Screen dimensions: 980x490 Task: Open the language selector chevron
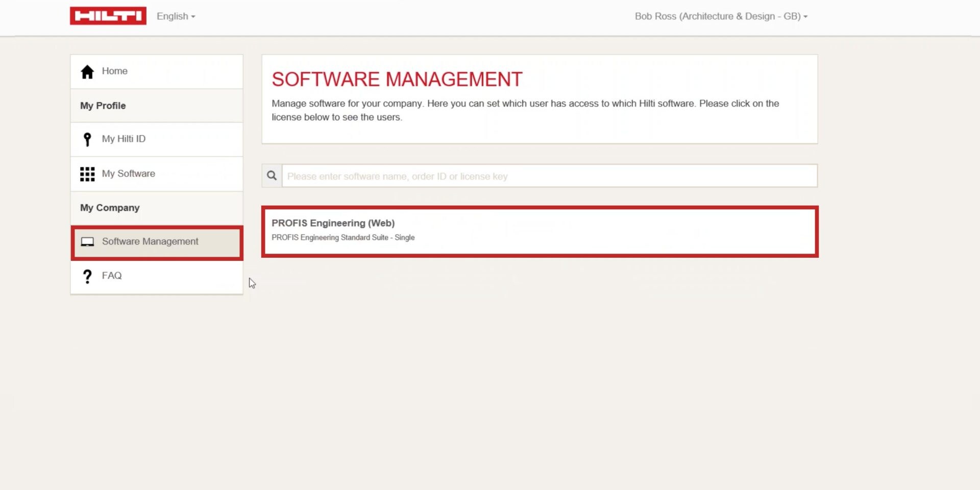[193, 17]
